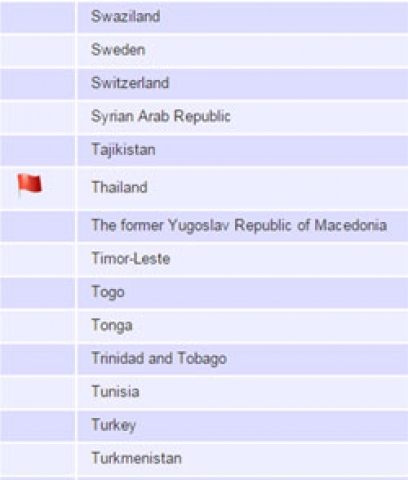The height and width of the screenshot is (480, 408).
Task: Choose Sweden from the country list
Action: (118, 50)
